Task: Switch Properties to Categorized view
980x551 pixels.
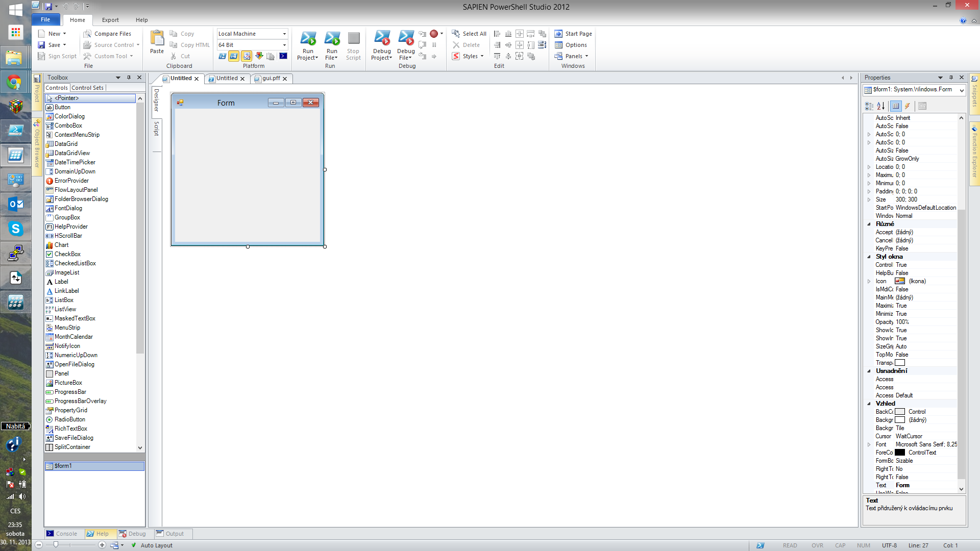Action: 869,106
